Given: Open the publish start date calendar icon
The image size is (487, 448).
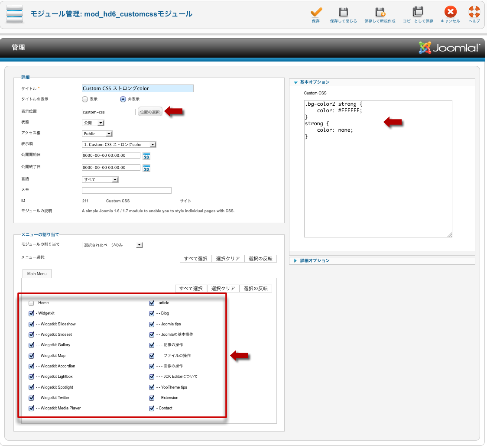Looking at the screenshot, I should [146, 156].
